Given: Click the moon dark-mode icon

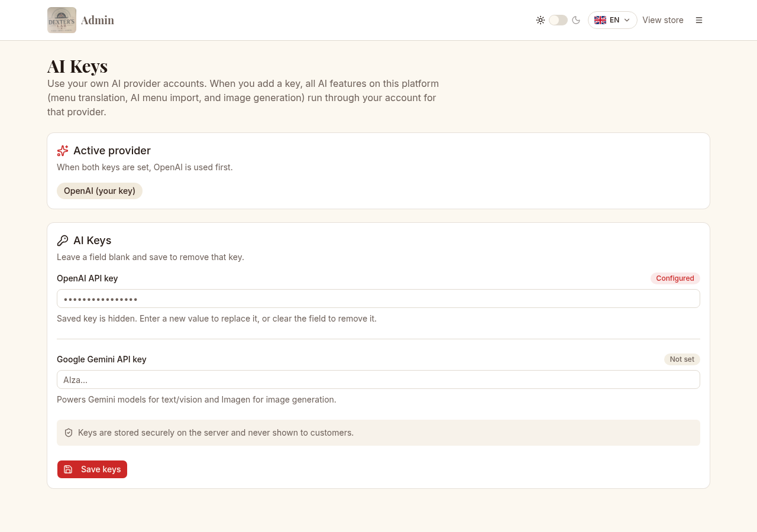Looking at the screenshot, I should pyautogui.click(x=576, y=20).
